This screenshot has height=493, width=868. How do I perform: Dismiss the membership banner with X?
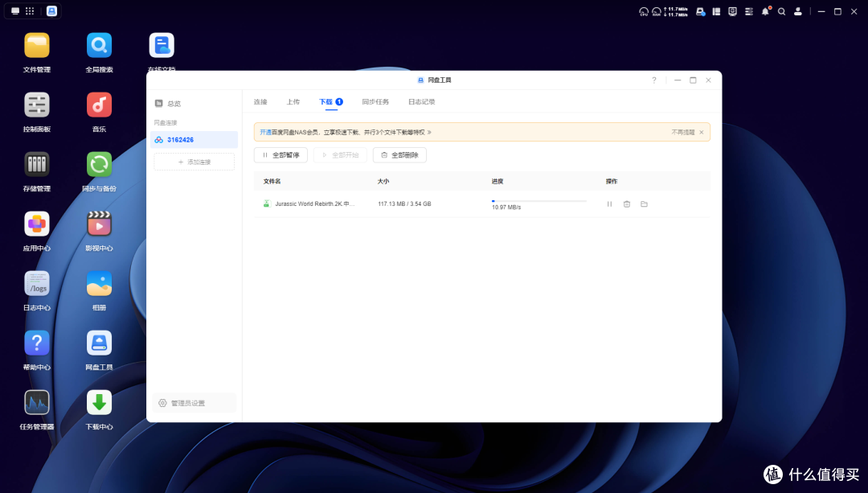click(x=702, y=133)
